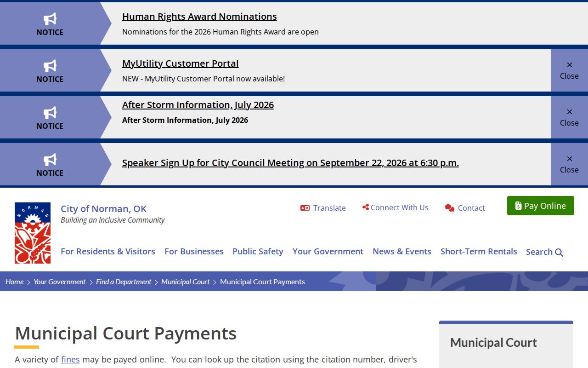The width and height of the screenshot is (588, 368).
Task: Click the Search magnifying glass icon
Action: coord(559,252)
